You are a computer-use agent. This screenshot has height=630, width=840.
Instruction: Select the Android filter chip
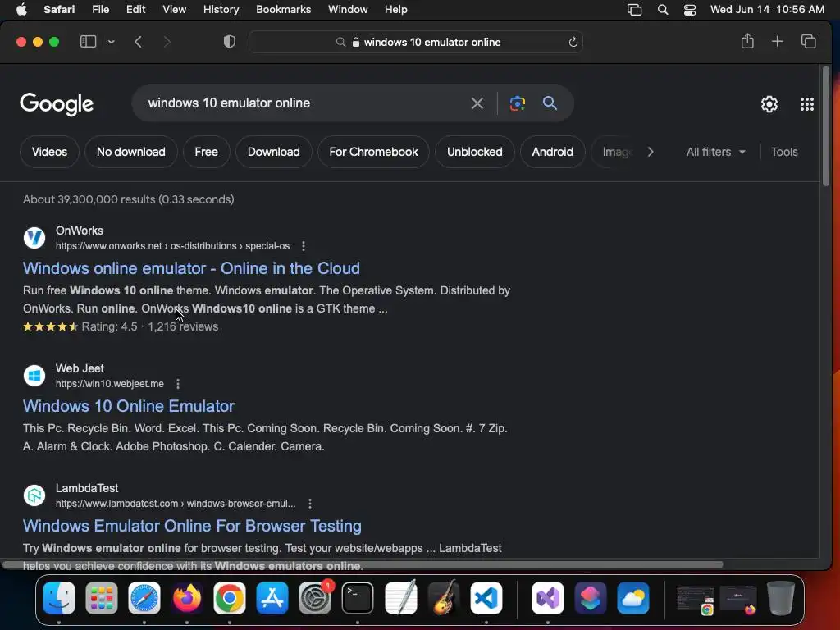[552, 152]
